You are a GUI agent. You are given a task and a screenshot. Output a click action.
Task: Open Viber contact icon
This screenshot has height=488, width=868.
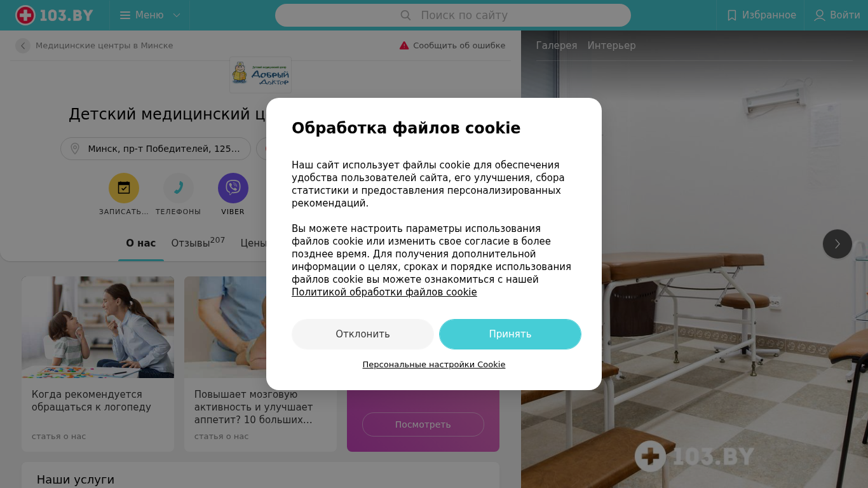click(x=233, y=188)
